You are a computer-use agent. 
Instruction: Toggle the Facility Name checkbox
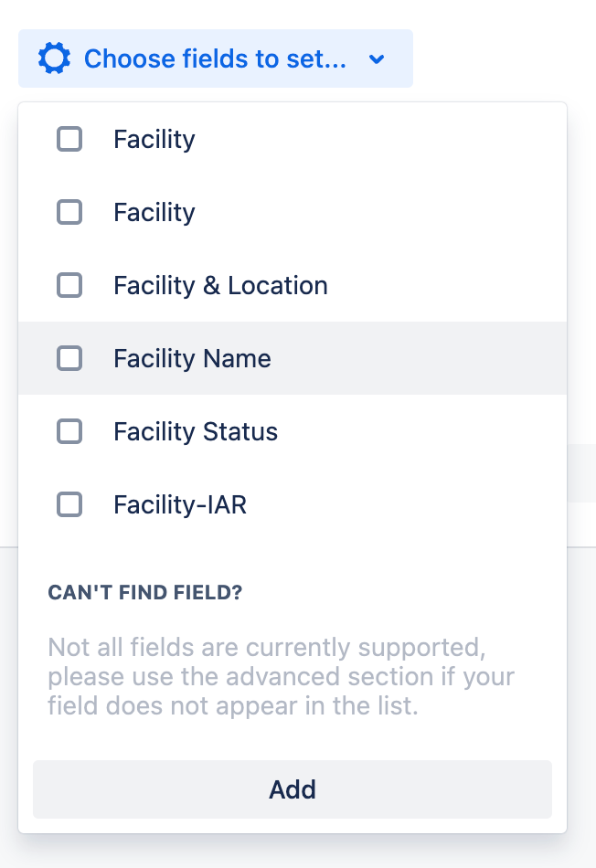pyautogui.click(x=69, y=358)
